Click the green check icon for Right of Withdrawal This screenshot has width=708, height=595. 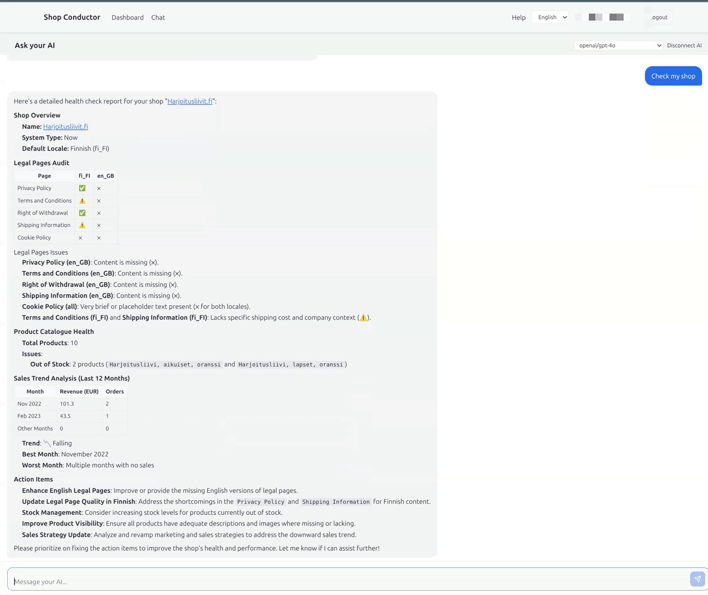pyautogui.click(x=82, y=213)
